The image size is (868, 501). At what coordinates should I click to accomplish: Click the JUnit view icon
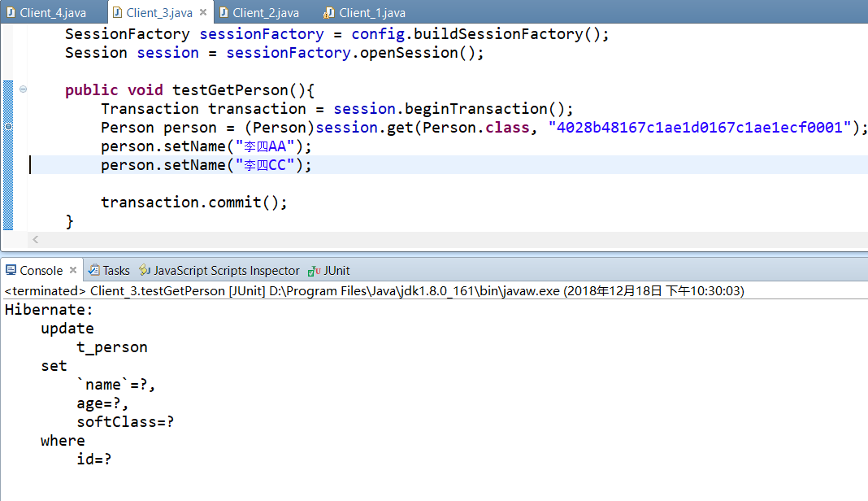(312, 270)
